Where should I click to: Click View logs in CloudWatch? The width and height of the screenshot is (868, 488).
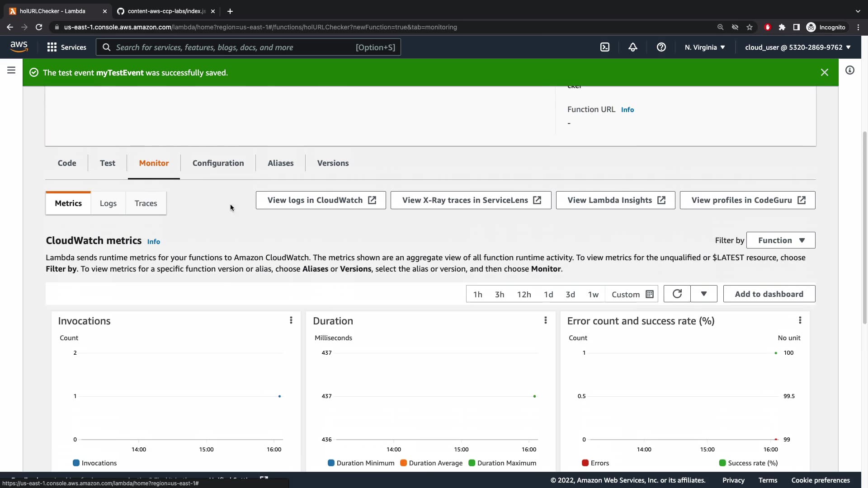click(x=321, y=200)
